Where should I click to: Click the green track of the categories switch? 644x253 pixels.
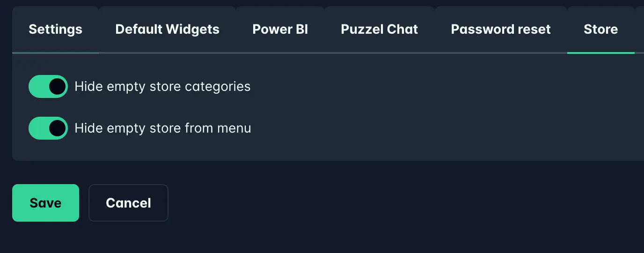[38, 87]
